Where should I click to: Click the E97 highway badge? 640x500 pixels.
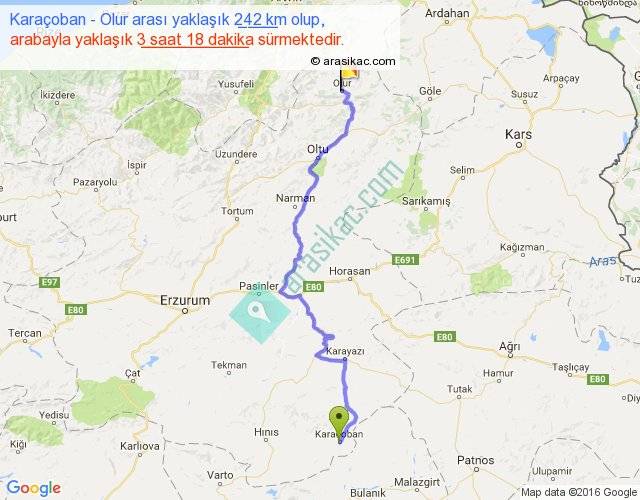click(x=49, y=282)
